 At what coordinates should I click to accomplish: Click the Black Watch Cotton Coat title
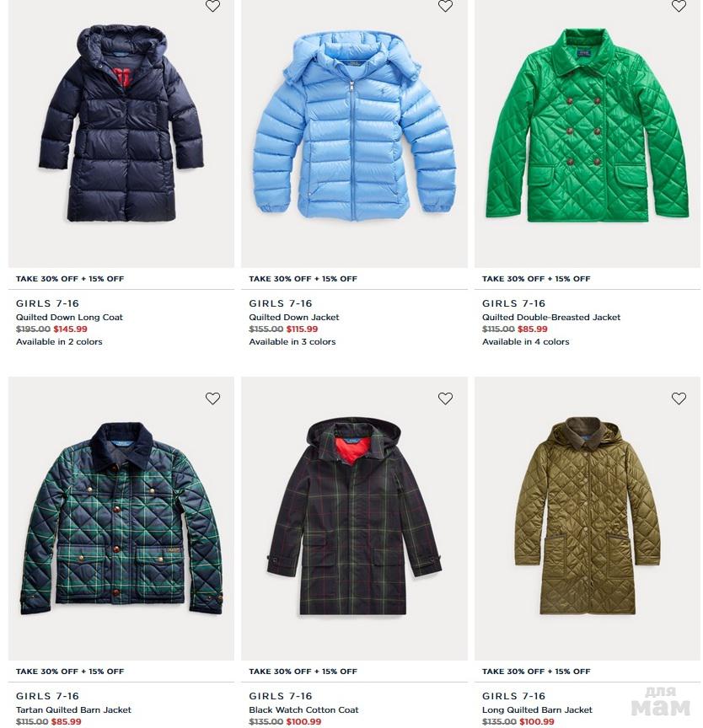(x=303, y=709)
